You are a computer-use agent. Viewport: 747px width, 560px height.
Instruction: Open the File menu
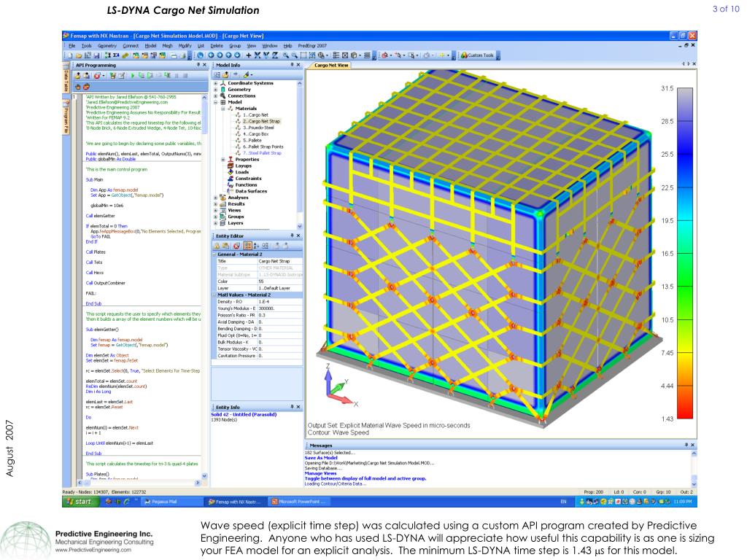(72, 46)
